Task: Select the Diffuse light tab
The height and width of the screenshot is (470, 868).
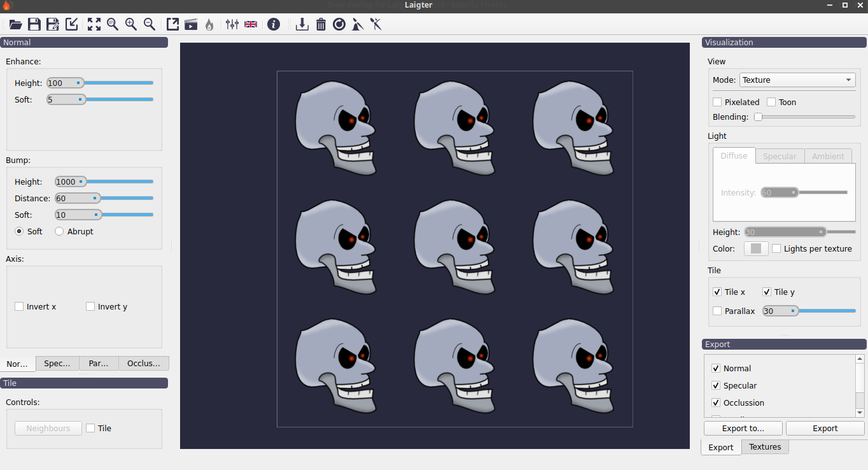Action: click(x=734, y=155)
